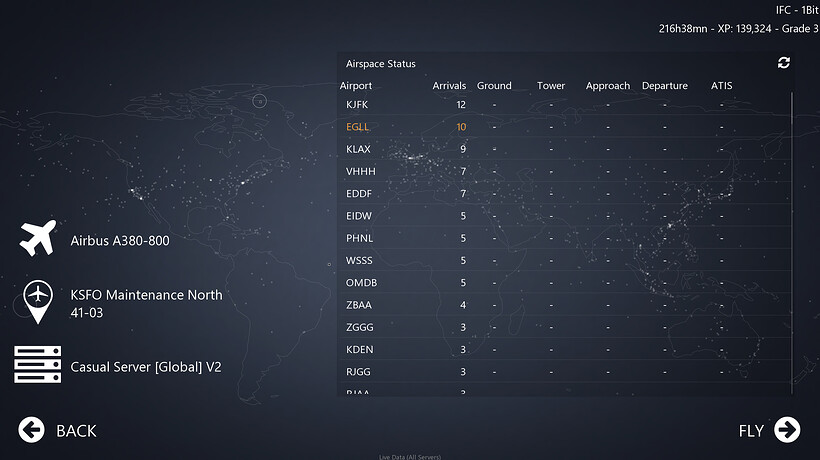Click the XP and Grade stats line

738,29
